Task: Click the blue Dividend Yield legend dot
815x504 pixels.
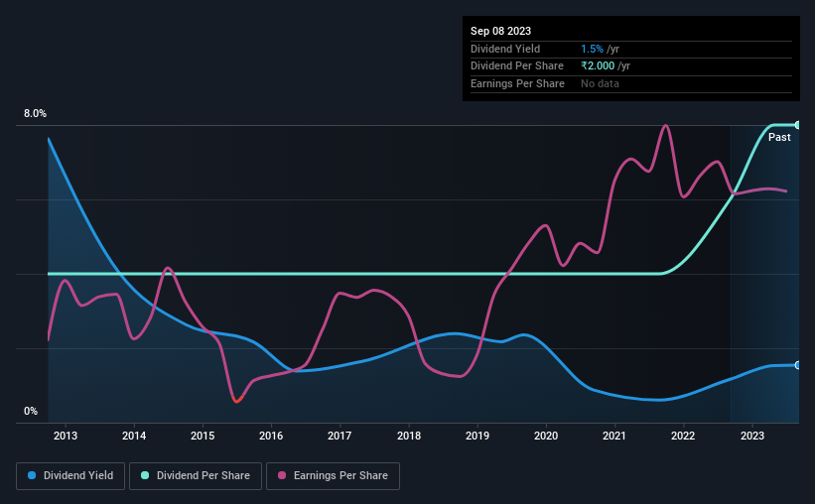Action: [32, 475]
